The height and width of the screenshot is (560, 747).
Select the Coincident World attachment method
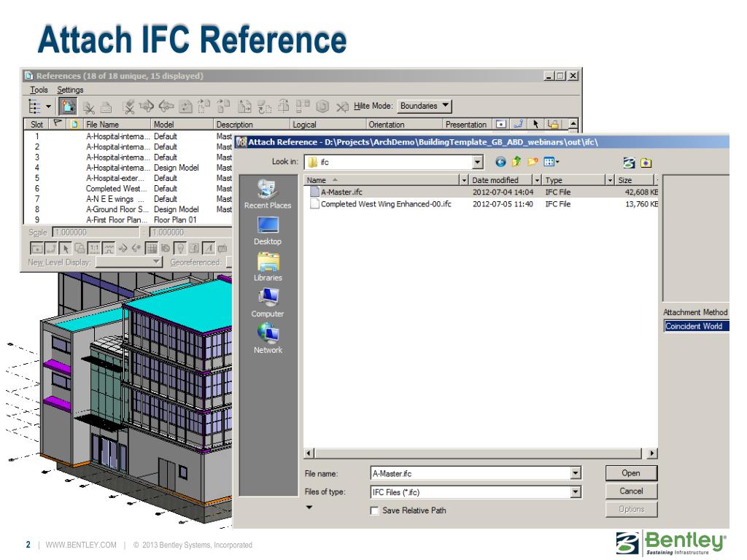(x=696, y=326)
